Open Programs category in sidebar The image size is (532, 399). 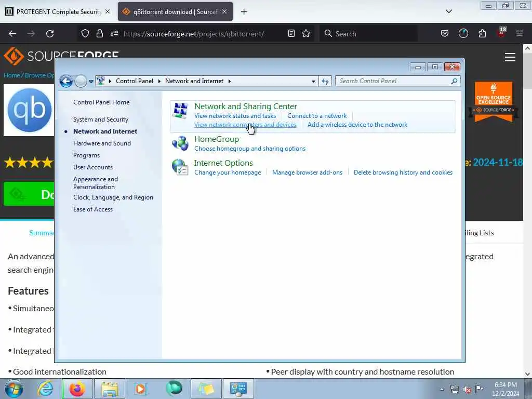pyautogui.click(x=87, y=155)
